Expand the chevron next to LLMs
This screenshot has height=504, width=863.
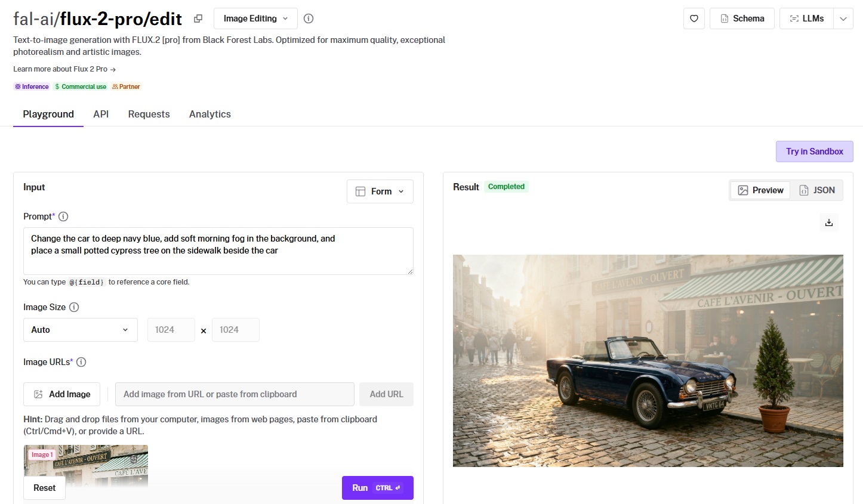(843, 18)
